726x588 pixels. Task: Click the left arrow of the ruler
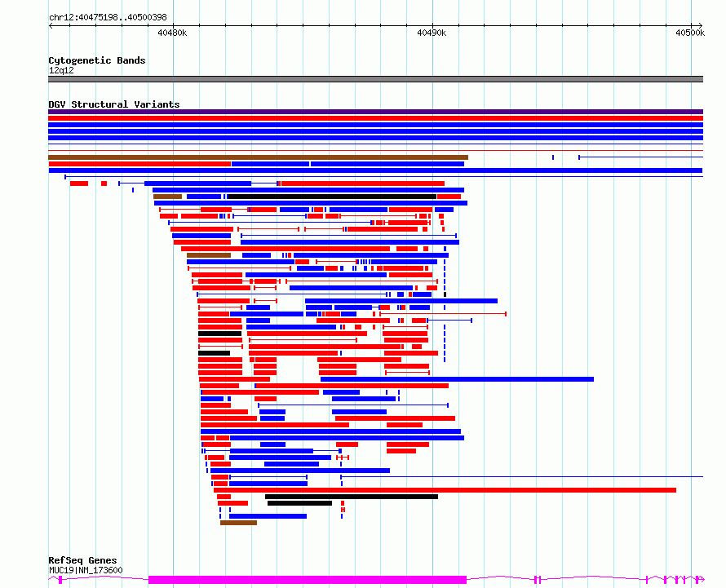click(51, 25)
